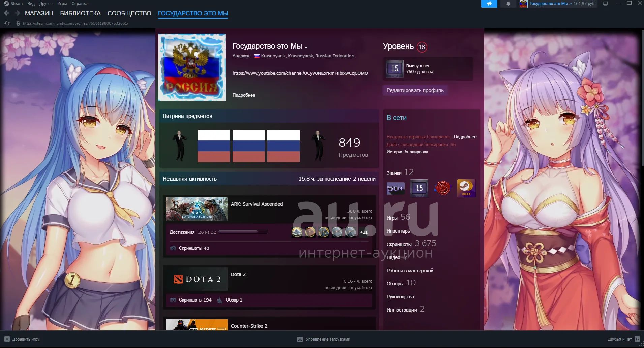Open the Друзья menu
The image size is (644, 348).
point(46,4)
